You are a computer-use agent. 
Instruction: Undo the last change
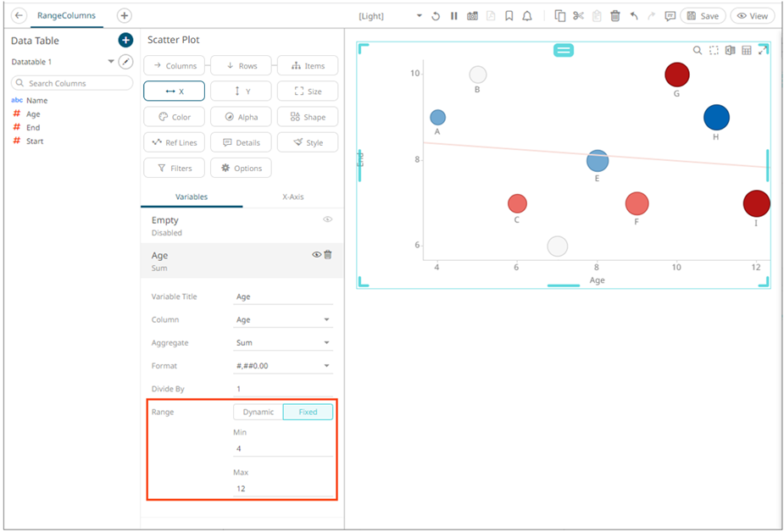click(634, 15)
